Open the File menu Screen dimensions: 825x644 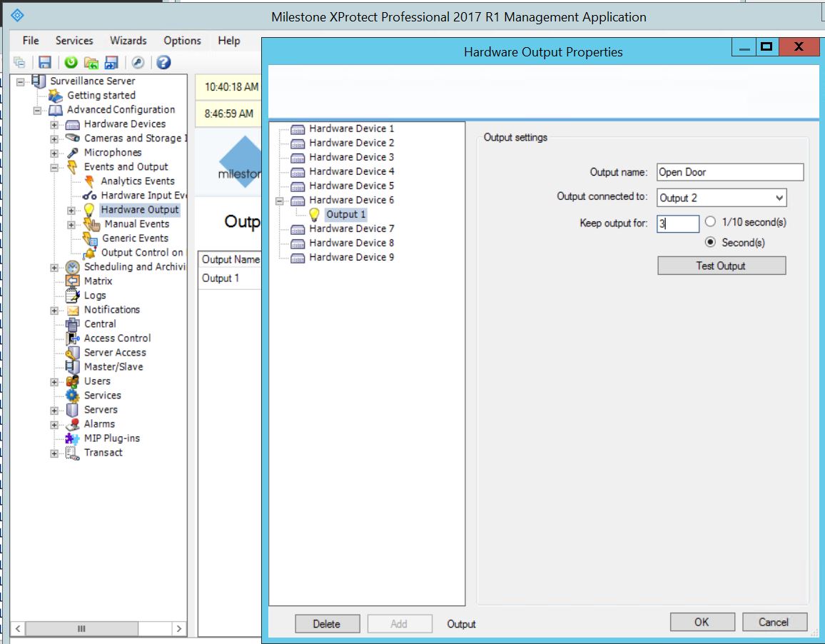[31, 41]
